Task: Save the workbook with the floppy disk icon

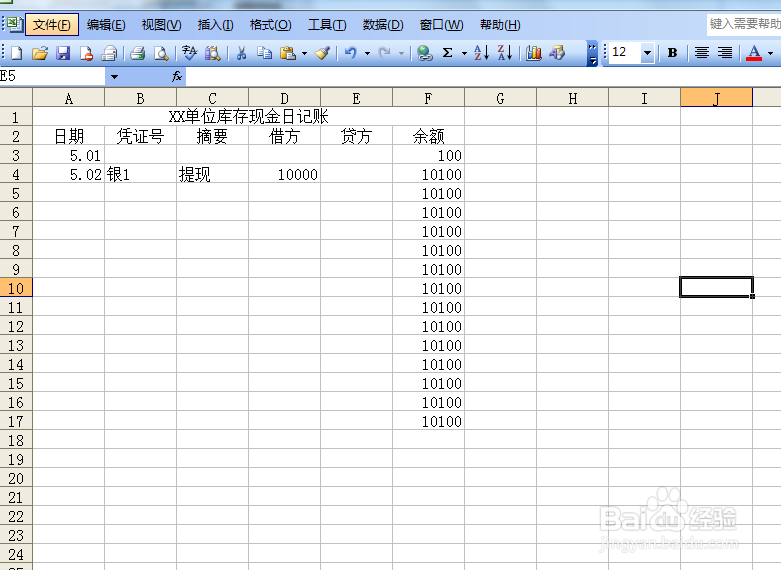Action: click(x=63, y=53)
